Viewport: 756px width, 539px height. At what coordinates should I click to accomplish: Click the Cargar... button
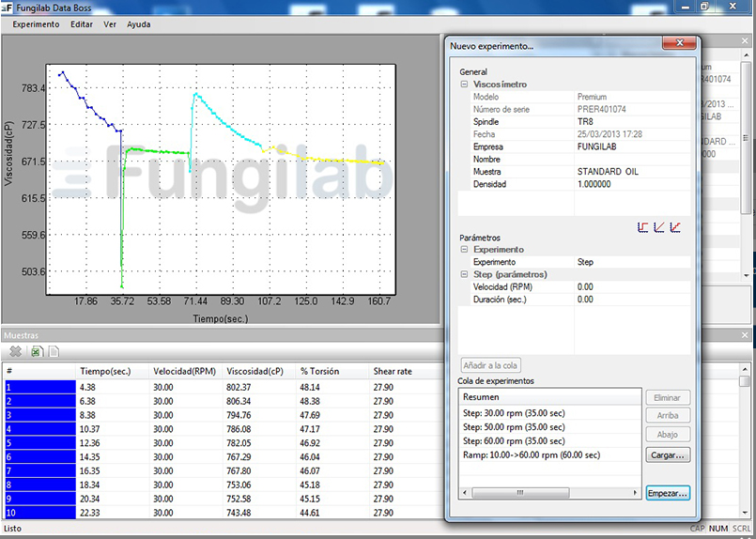tap(668, 454)
